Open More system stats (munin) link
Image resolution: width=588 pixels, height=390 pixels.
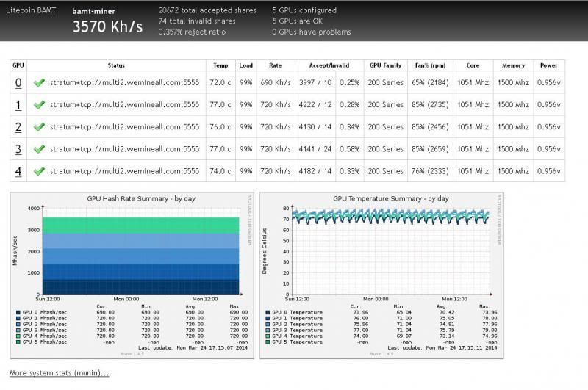click(59, 373)
